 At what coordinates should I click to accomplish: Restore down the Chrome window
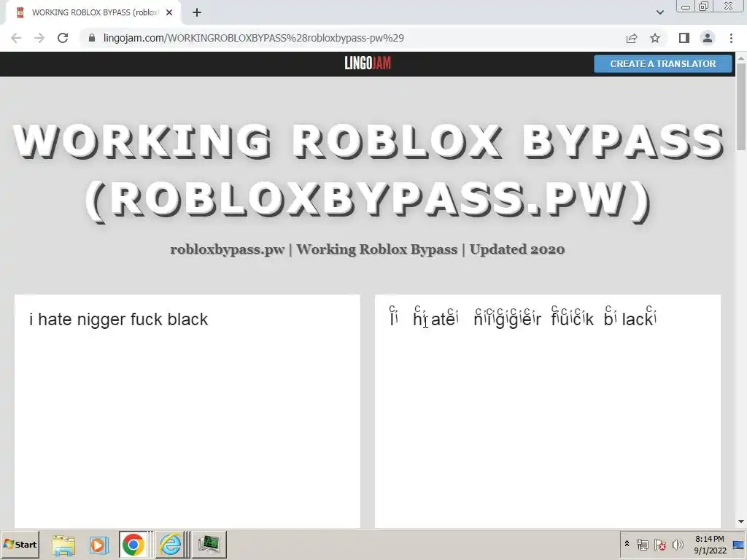(x=704, y=7)
